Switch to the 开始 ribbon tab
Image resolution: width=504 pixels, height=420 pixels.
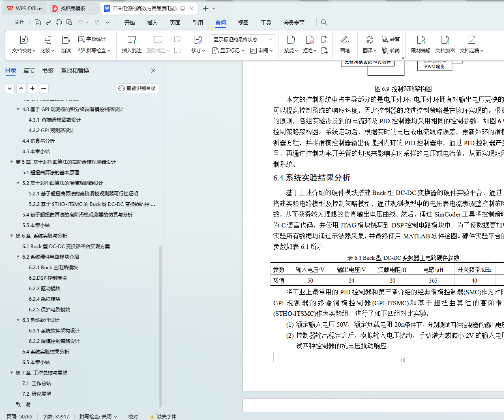[130, 23]
